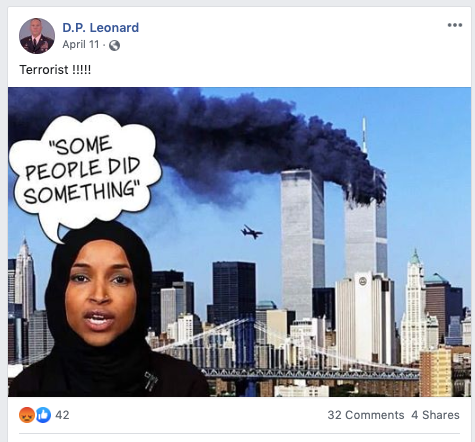This screenshot has width=475, height=442.
Task: Expand the 32 Comments thread
Action: tap(366, 415)
